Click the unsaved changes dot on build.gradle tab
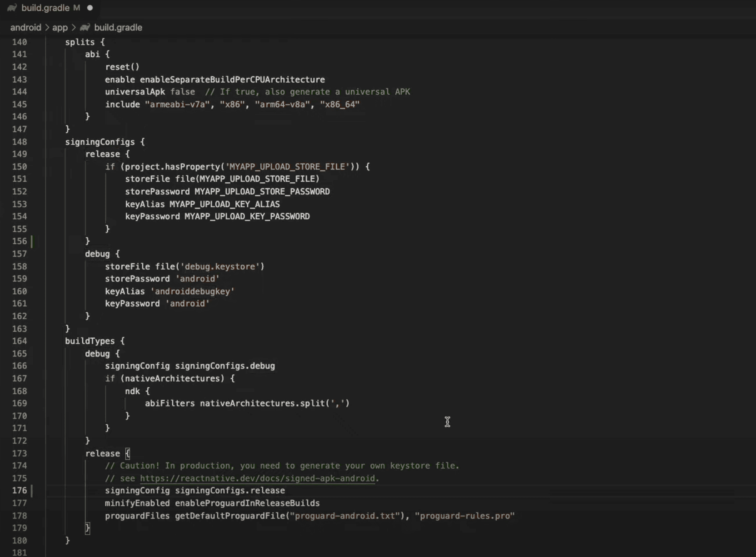The width and height of the screenshot is (756, 557). [90, 8]
